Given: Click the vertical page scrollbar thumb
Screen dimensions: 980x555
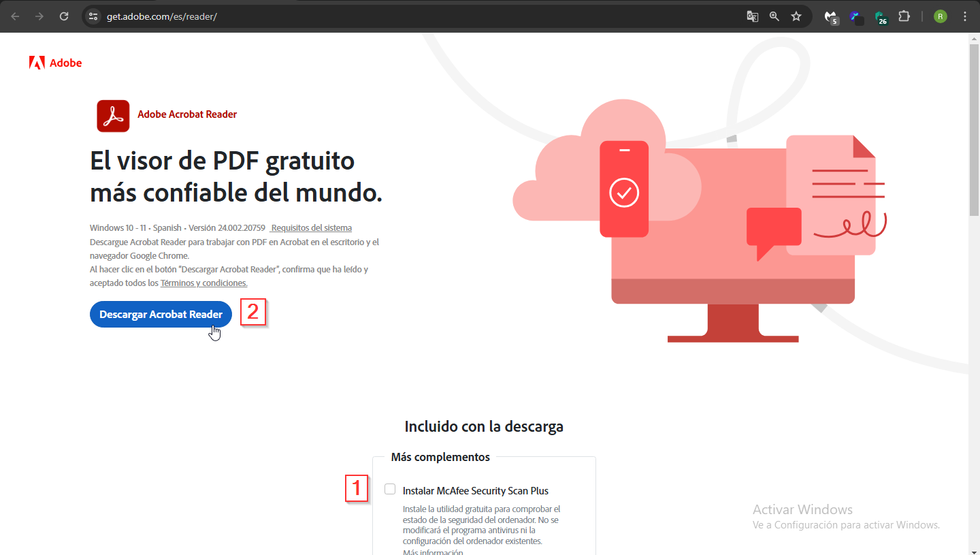Looking at the screenshot, I should point(974,129).
